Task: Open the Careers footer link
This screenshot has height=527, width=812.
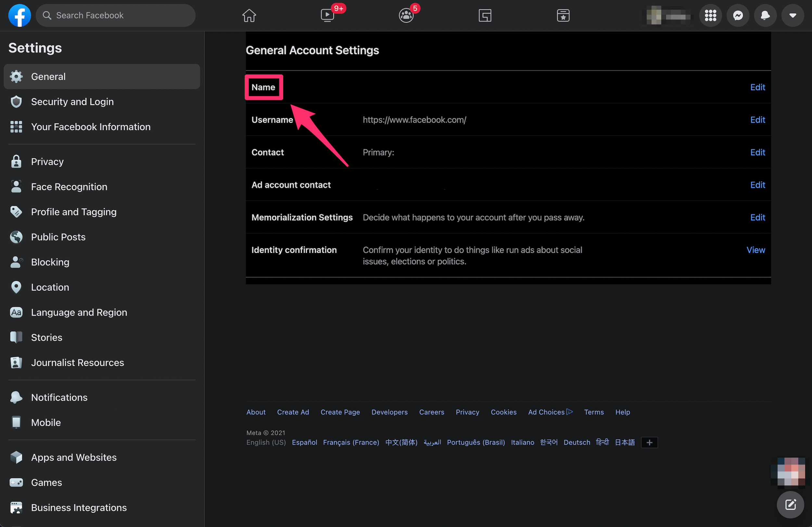Action: (x=432, y=412)
